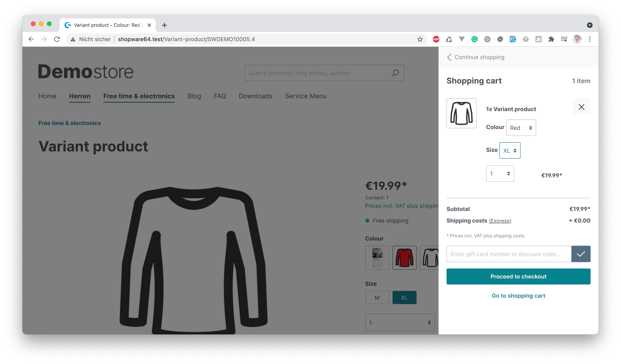
Task: Click the extensions puzzle icon in browser
Action: 551,39
